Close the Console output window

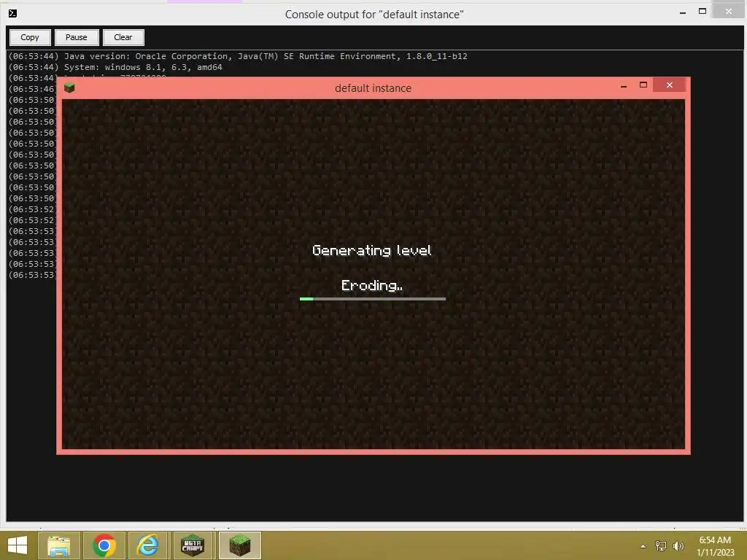coord(729,12)
